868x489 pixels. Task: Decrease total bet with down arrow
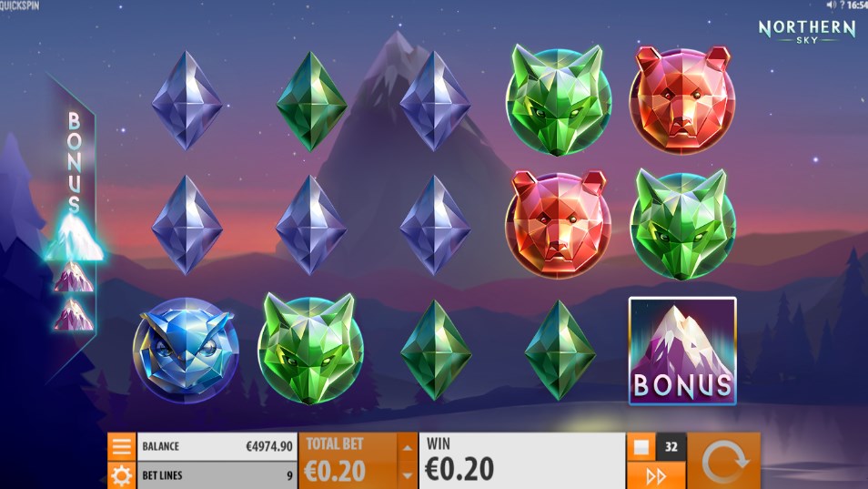pos(408,475)
